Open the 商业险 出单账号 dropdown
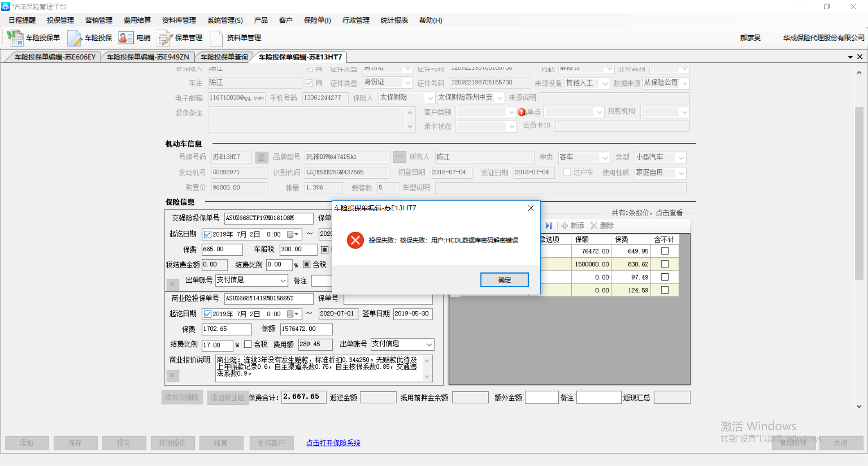Image resolution: width=868 pixels, height=466 pixels. tap(429, 345)
